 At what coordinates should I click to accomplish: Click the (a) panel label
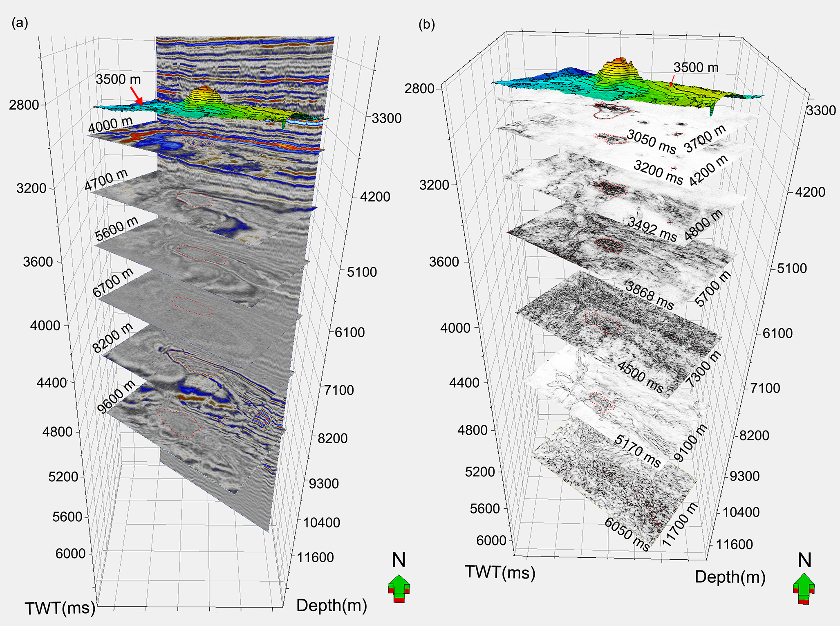(x=20, y=23)
